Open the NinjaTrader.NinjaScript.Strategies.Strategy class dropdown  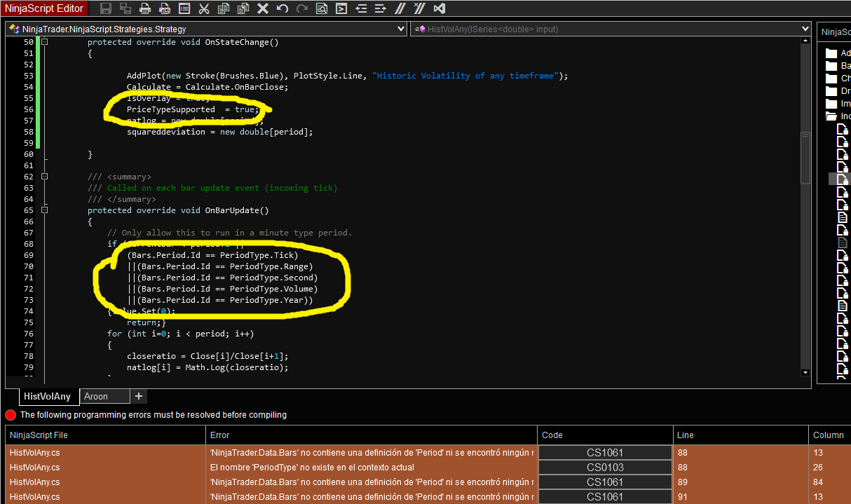(x=401, y=29)
